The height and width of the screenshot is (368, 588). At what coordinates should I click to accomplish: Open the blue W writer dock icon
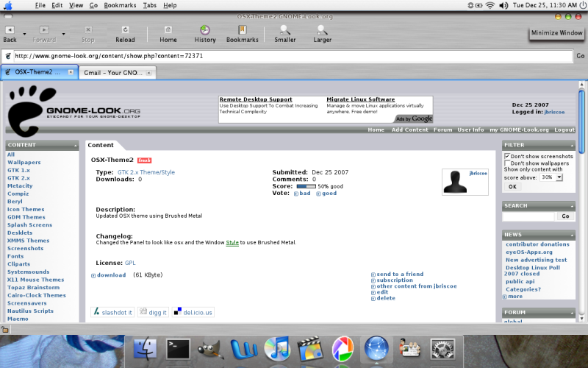244,349
